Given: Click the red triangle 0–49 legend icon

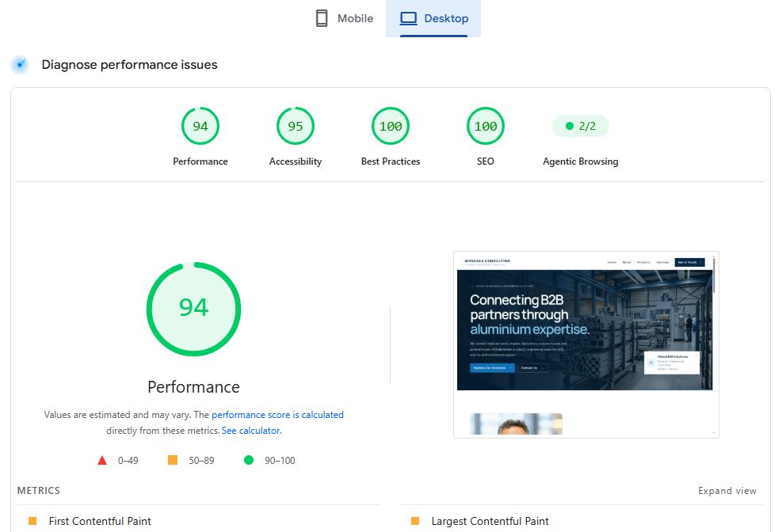Looking at the screenshot, I should (102, 460).
